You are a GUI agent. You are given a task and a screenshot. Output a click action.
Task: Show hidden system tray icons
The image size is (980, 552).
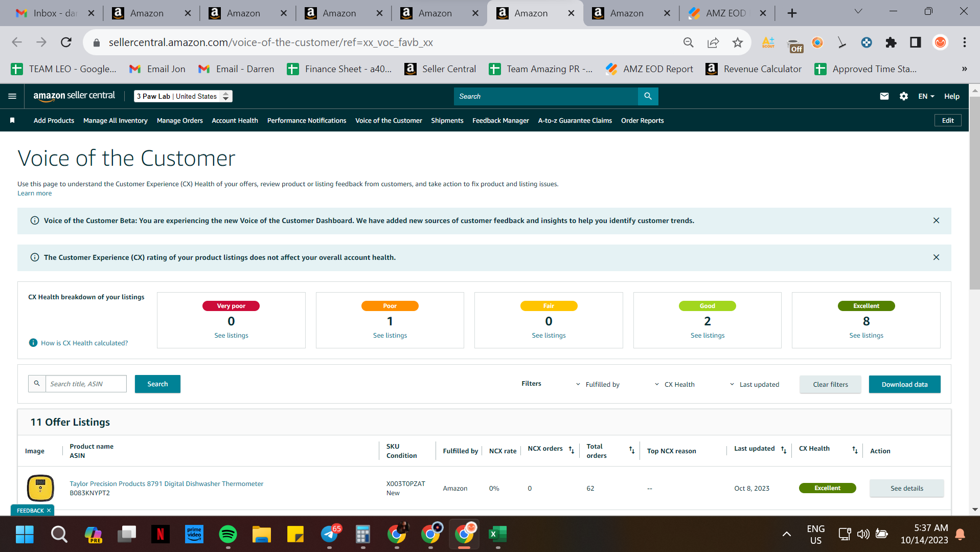(786, 534)
